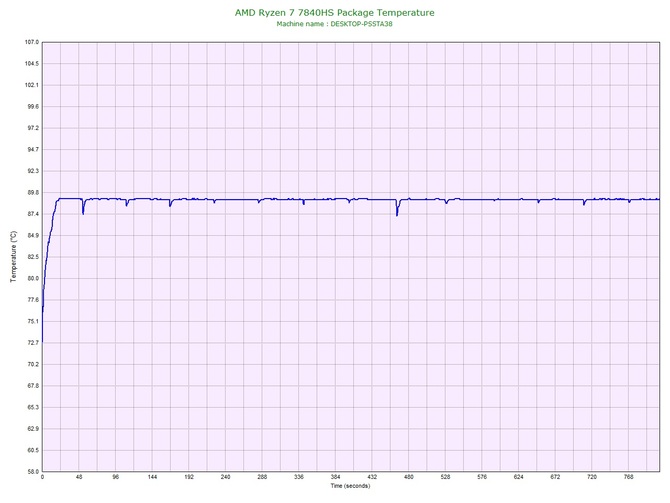This screenshot has width=670, height=503.
Task: Click the 240 x-axis tick label
Action: point(226,477)
